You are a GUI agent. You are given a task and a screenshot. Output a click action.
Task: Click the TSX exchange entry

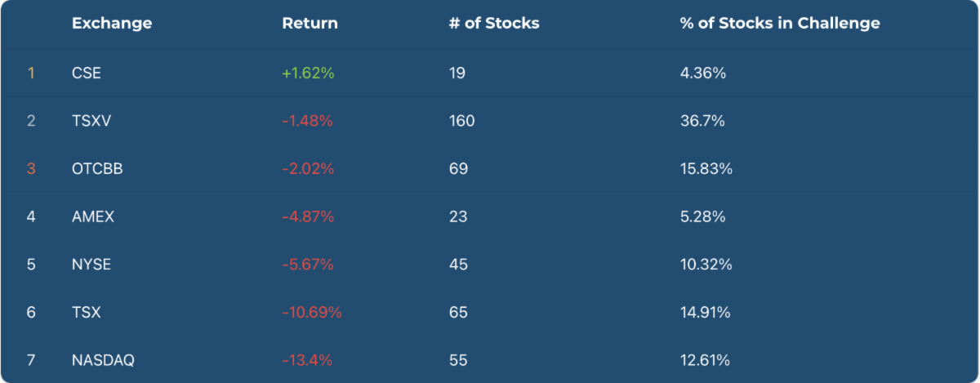point(86,312)
